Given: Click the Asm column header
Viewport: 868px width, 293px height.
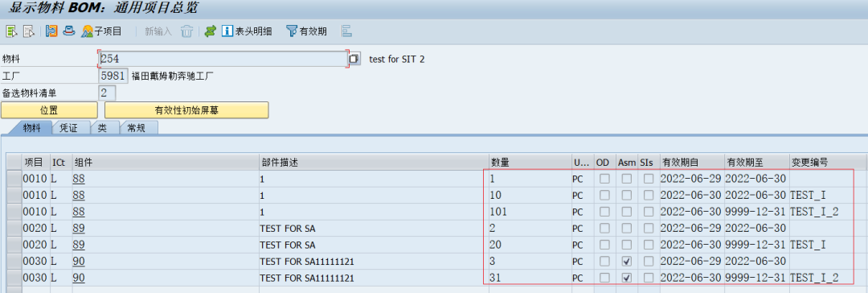Looking at the screenshot, I should click(x=627, y=162).
